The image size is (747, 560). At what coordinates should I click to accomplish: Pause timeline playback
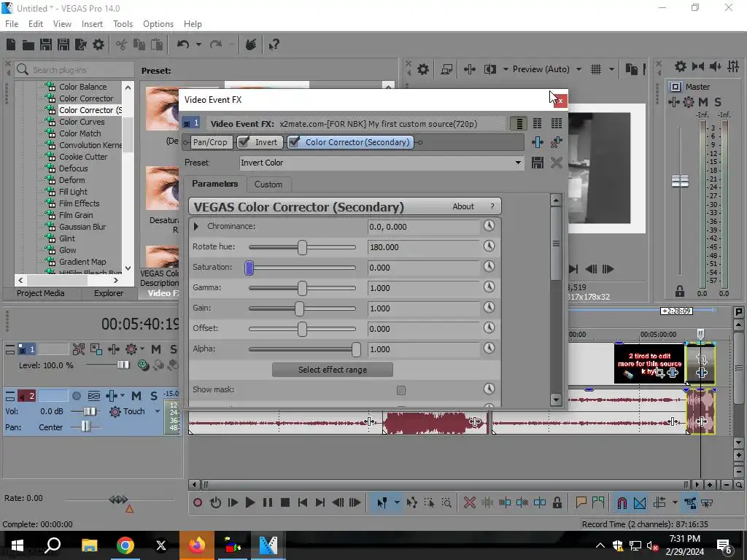pos(268,502)
